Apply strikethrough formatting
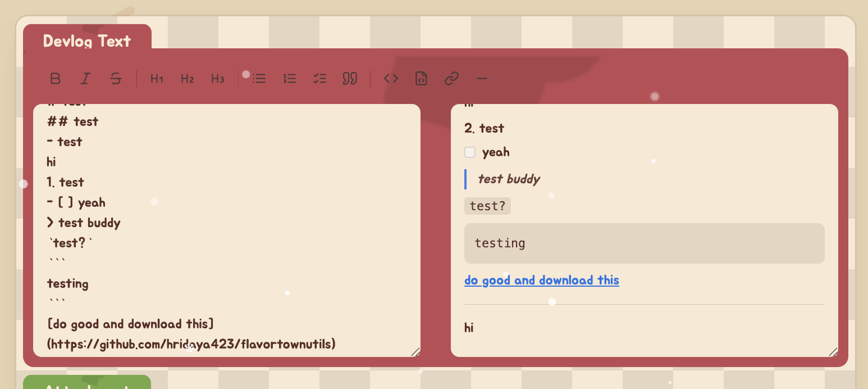The height and width of the screenshot is (389, 868). (116, 79)
